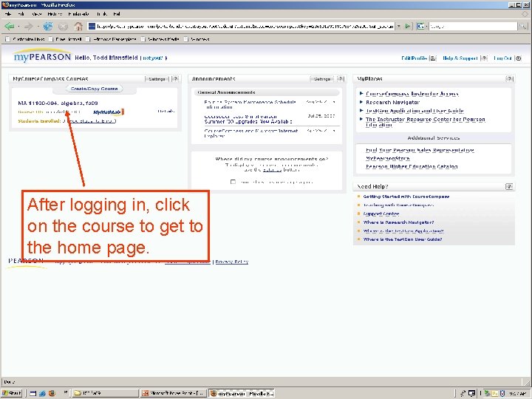Click help icon in Need Help? panel
532x399 pixels.
click(x=509, y=186)
